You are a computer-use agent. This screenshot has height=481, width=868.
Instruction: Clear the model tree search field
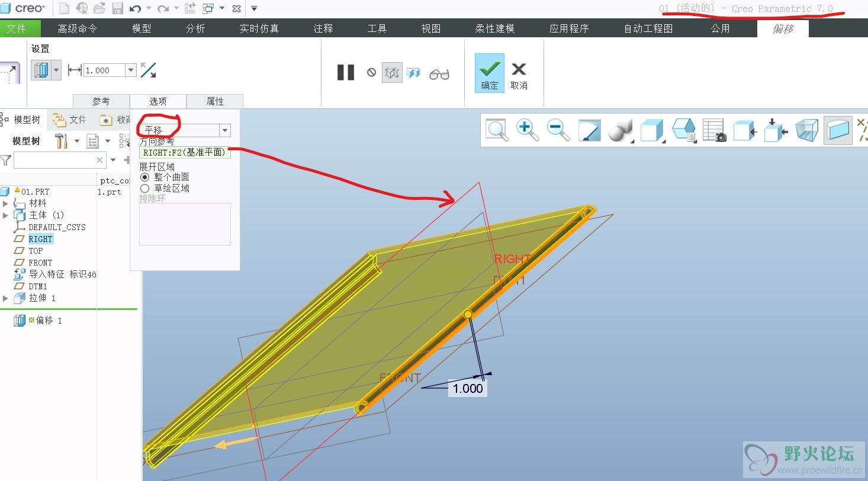pos(99,160)
